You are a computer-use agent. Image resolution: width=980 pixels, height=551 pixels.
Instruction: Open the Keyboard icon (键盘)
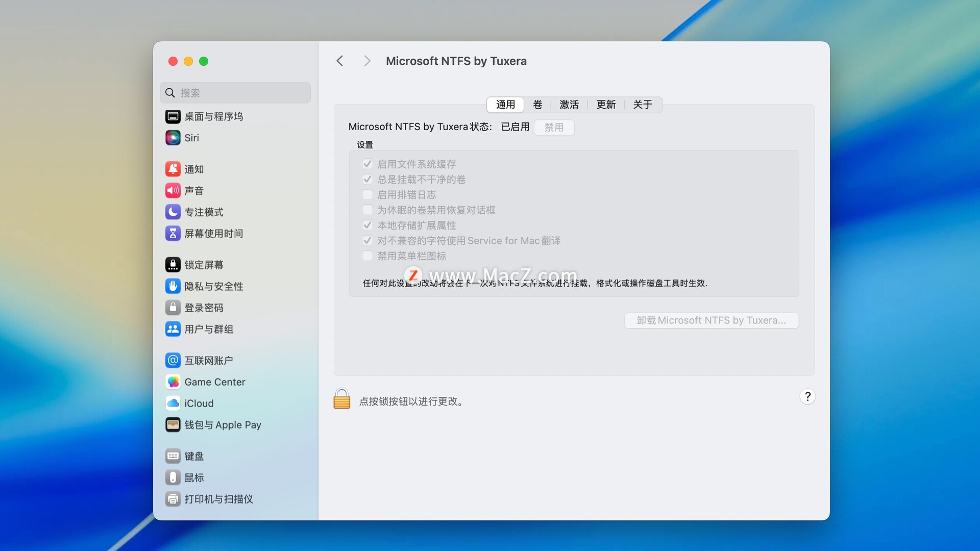click(173, 456)
